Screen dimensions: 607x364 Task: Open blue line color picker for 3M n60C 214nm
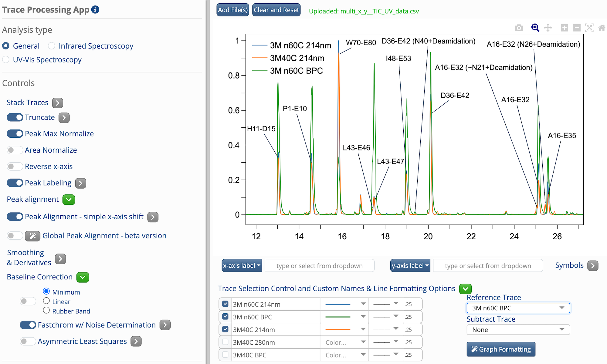(345, 304)
